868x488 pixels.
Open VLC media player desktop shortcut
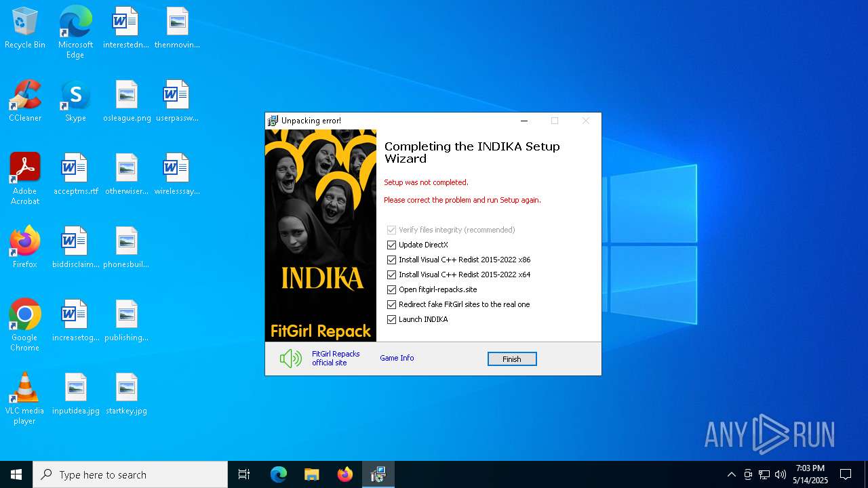point(25,399)
